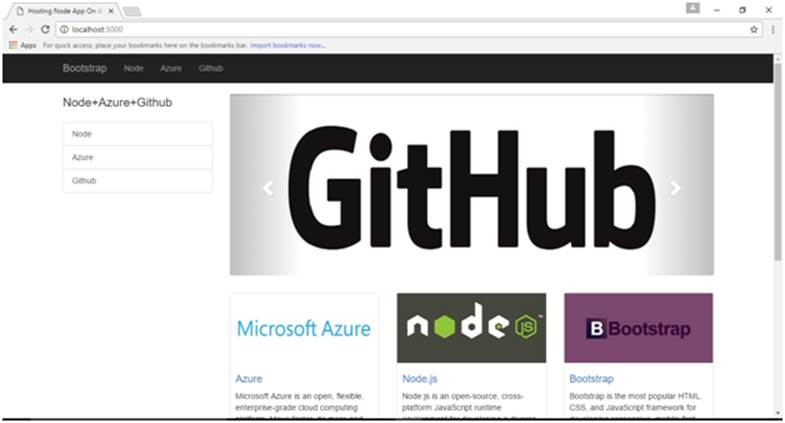
Task: Click the Import bookmarks now link
Action: tap(287, 45)
